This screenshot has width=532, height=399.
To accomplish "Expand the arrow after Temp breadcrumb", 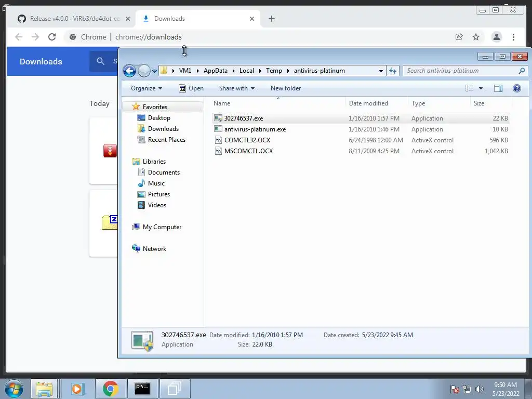I will point(288,71).
